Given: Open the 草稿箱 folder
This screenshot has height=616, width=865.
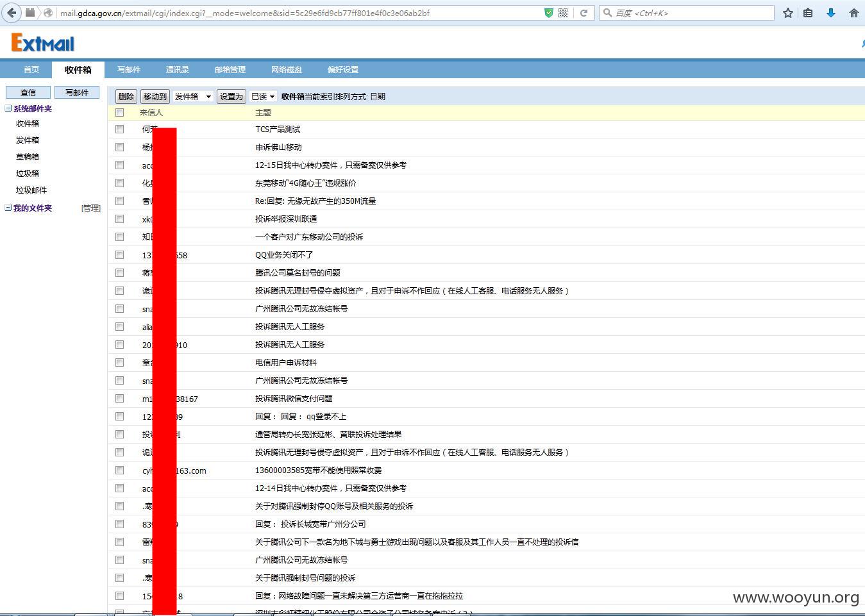Looking at the screenshot, I should (x=28, y=156).
